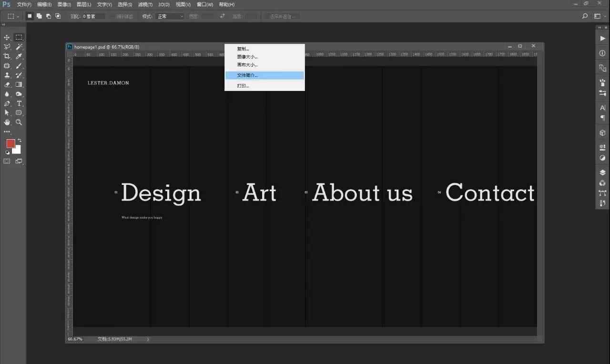
Task: Select the Type tool
Action: pyautogui.click(x=19, y=103)
